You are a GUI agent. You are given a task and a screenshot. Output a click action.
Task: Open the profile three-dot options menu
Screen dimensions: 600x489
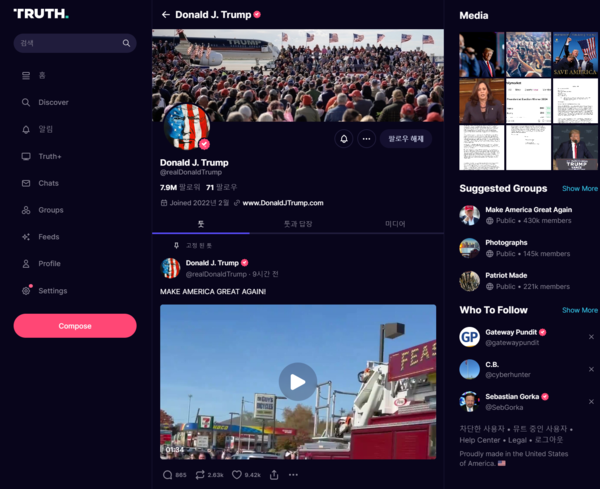click(x=367, y=139)
